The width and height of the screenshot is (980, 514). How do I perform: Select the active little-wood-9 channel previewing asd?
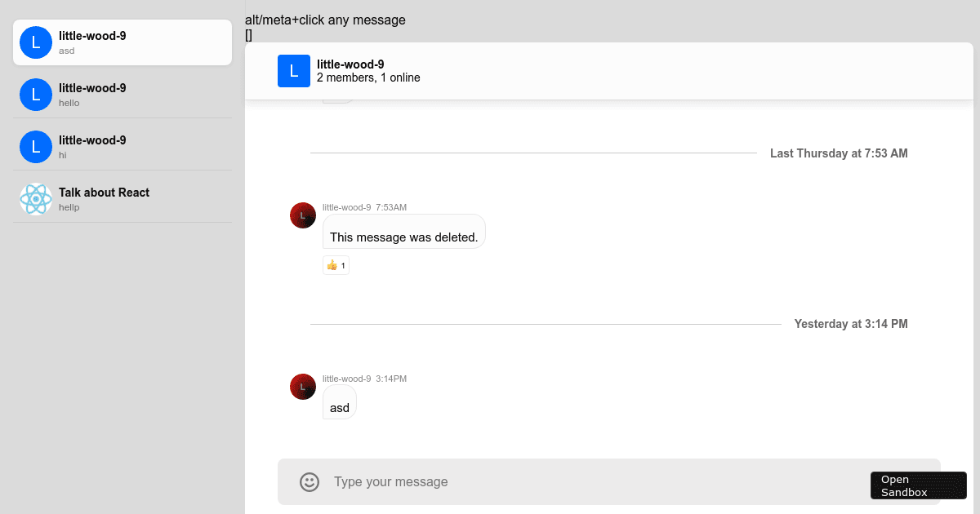point(122,42)
